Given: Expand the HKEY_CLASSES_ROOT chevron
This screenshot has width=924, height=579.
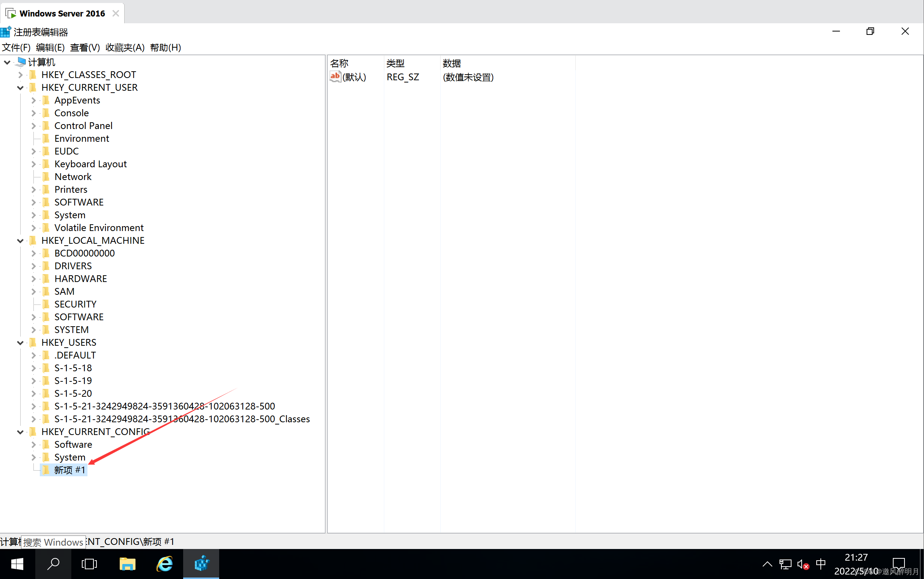Looking at the screenshot, I should [20, 75].
